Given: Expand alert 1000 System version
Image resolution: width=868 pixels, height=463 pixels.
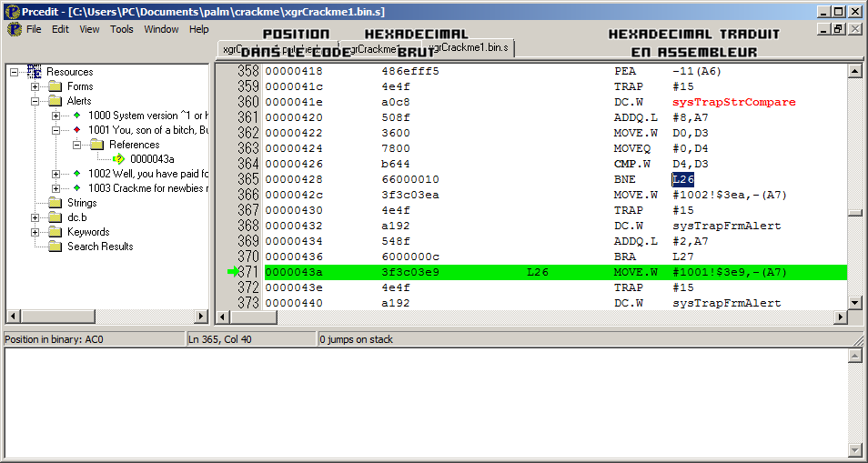Looking at the screenshot, I should 56,116.
